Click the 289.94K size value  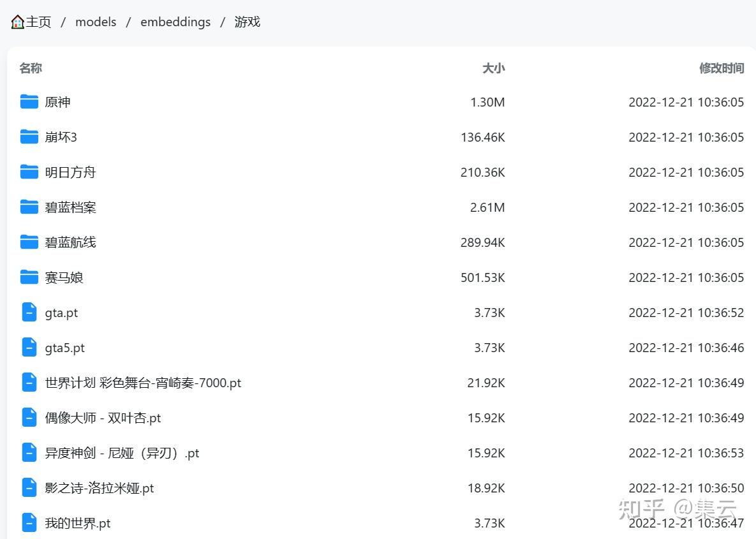[x=482, y=242]
